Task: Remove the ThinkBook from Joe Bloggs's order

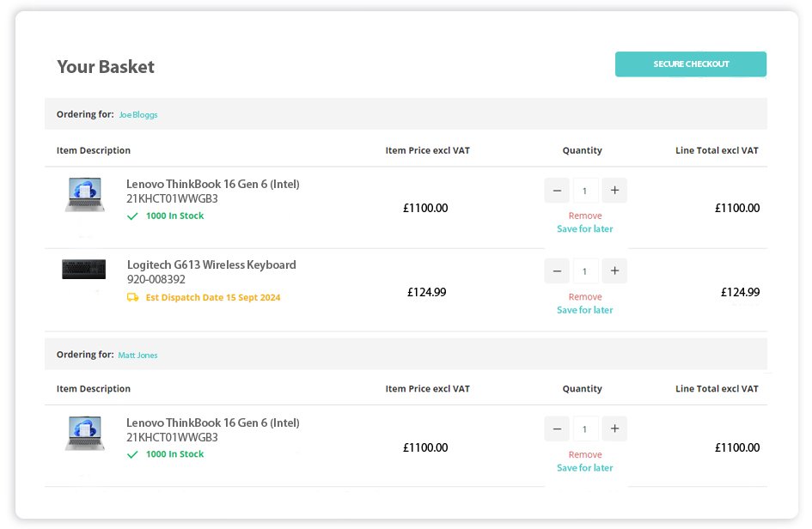Action: pyautogui.click(x=585, y=216)
